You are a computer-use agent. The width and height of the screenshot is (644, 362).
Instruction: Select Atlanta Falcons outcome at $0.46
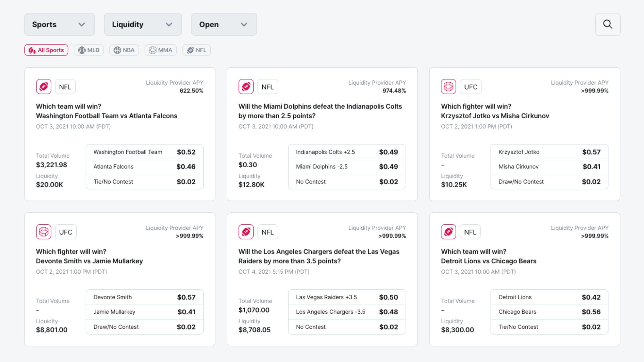click(x=145, y=167)
